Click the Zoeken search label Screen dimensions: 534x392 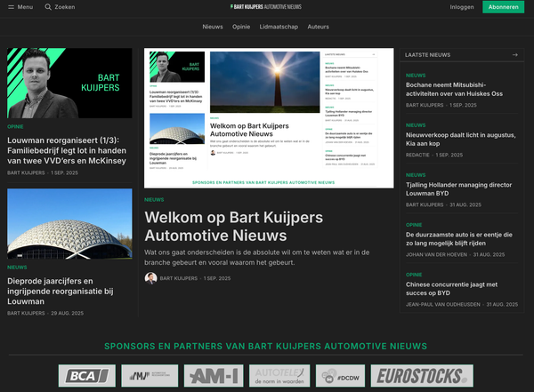[x=65, y=7]
